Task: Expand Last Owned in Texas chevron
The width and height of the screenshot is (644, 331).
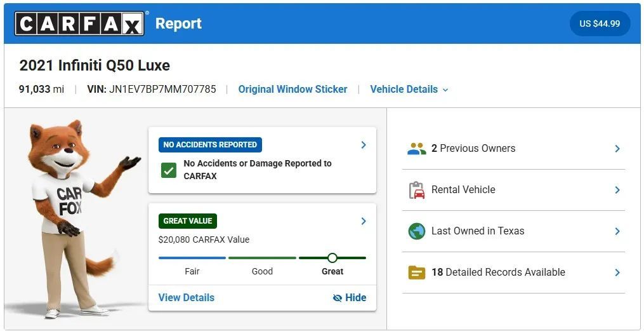Action: click(617, 231)
